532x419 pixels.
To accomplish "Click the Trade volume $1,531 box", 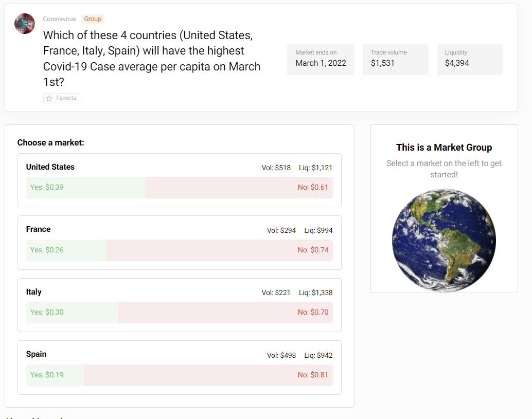I will pos(395,59).
